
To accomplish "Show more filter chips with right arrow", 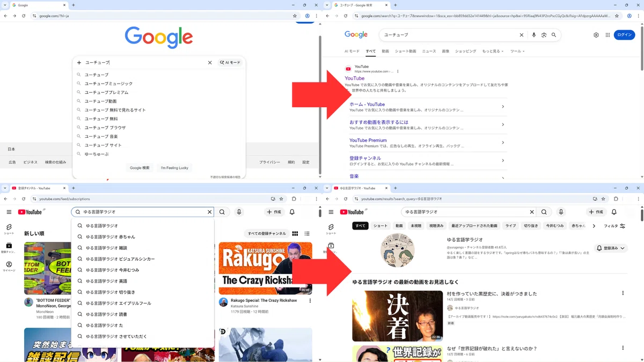I will (x=594, y=226).
